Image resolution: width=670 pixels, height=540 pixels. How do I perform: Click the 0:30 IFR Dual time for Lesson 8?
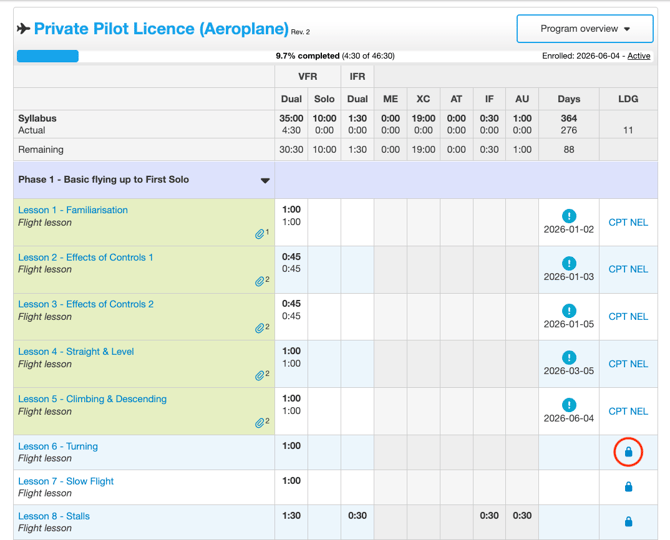coord(357,516)
